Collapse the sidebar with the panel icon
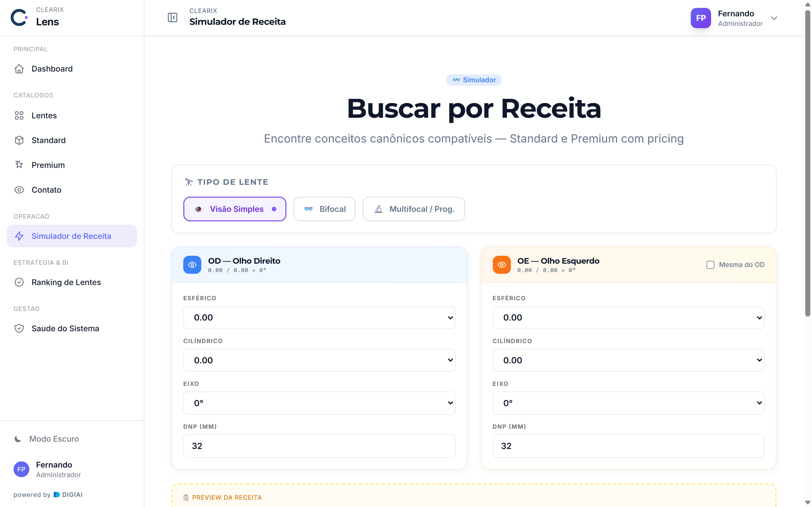The height and width of the screenshot is (507, 812). pos(173,17)
